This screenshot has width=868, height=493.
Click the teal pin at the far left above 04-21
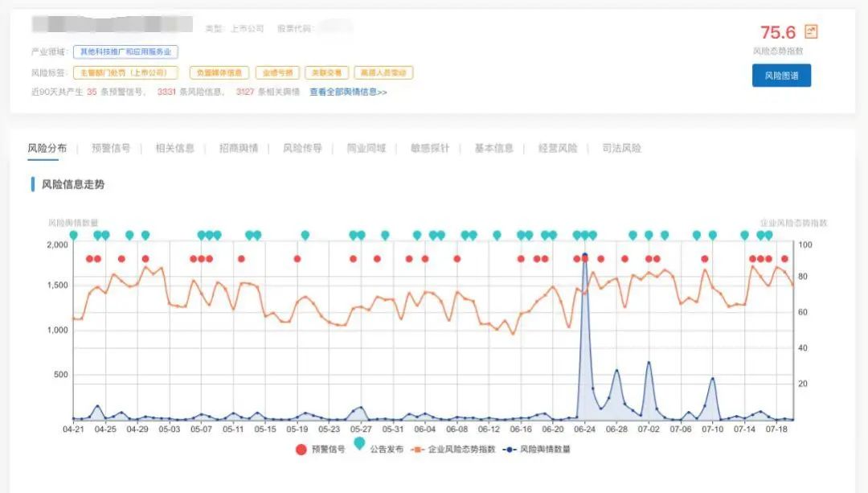73,235
